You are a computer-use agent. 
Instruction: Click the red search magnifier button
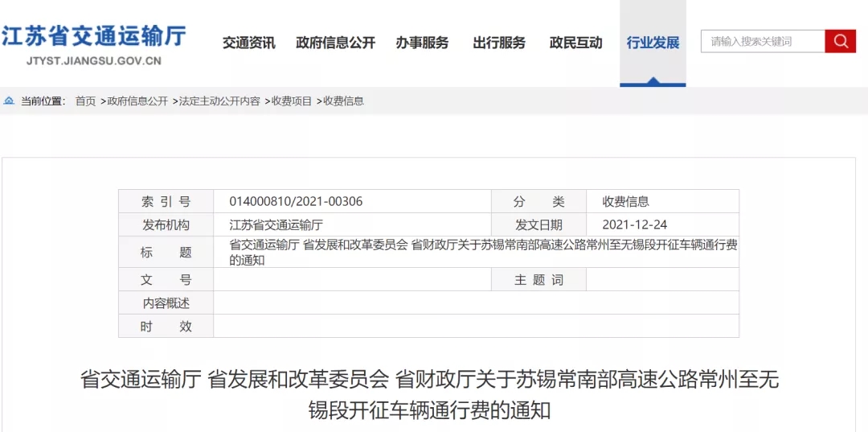pos(840,42)
